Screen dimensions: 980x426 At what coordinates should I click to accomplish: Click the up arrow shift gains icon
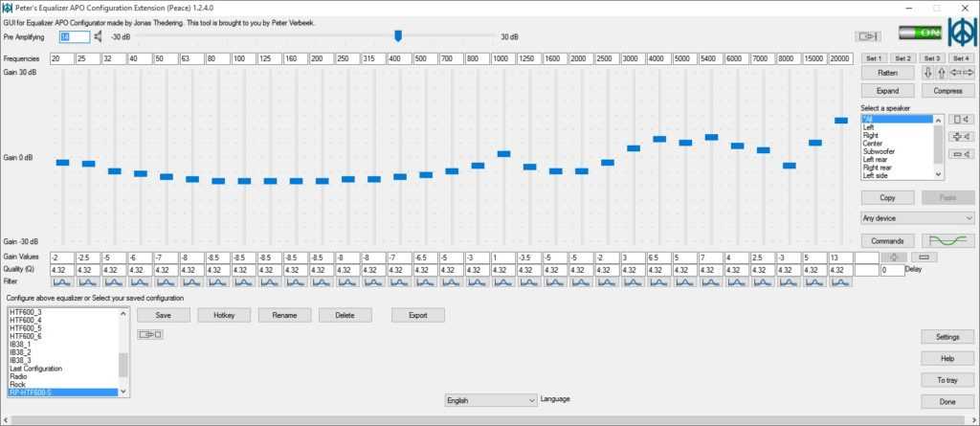[940, 73]
